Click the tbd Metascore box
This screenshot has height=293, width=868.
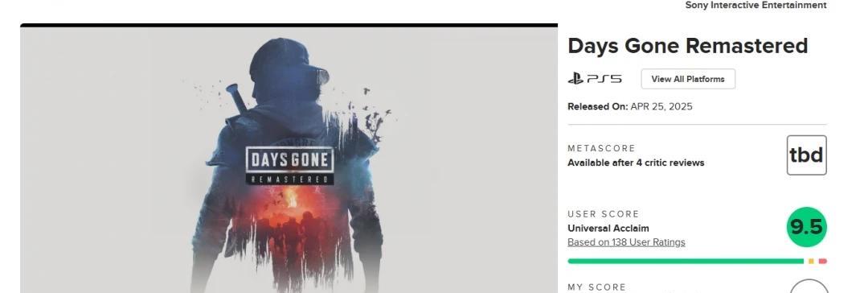pos(807,155)
